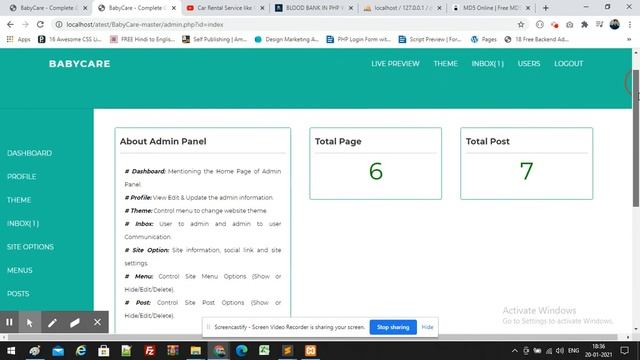
Task: Hide the Screencastify sharing notification
Action: tap(427, 327)
